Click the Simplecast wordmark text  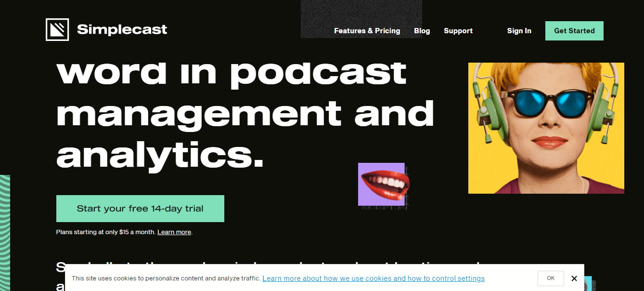[x=122, y=30]
